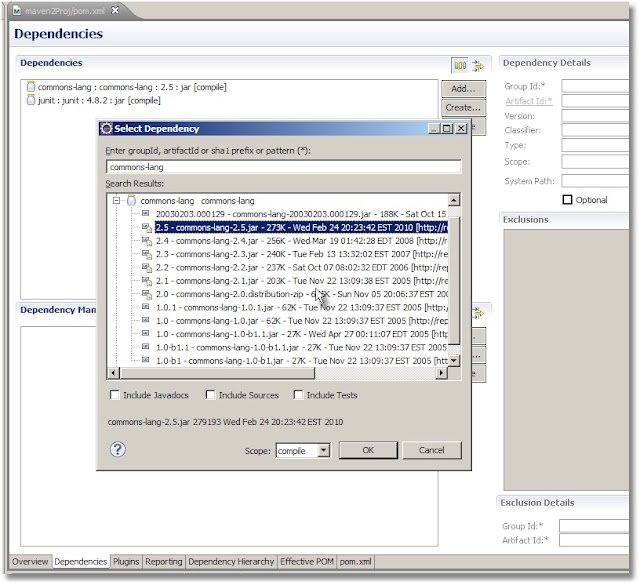
Task: Click the OK button in Select Dependency
Action: point(368,450)
